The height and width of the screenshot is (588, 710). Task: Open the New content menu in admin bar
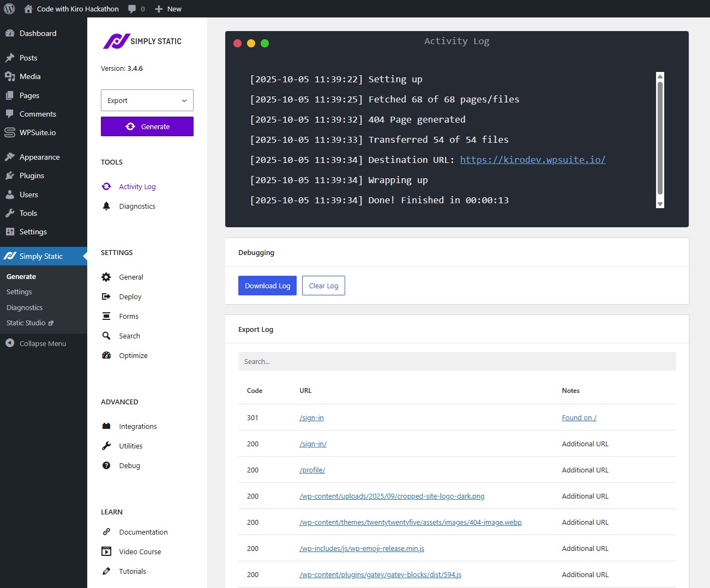coord(168,9)
